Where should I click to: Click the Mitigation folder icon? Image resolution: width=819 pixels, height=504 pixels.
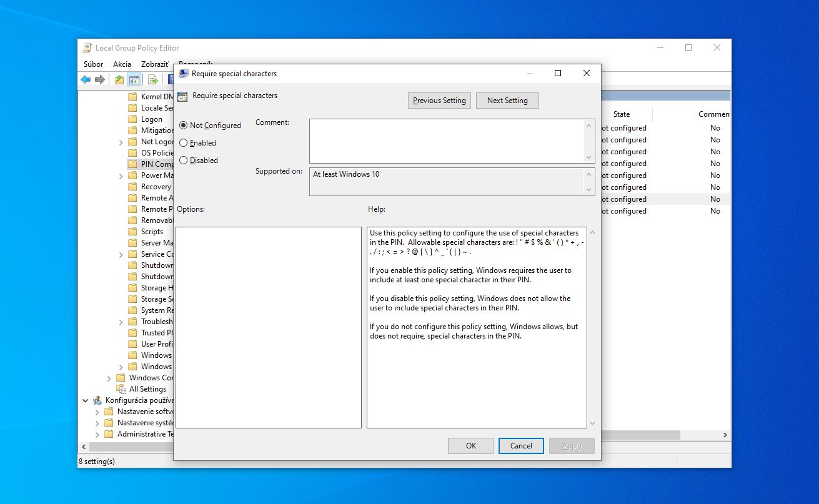pyautogui.click(x=132, y=131)
